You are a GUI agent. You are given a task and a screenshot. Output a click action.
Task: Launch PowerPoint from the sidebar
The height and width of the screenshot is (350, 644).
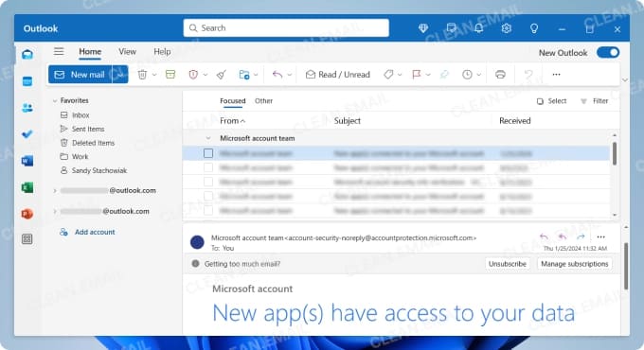click(27, 214)
